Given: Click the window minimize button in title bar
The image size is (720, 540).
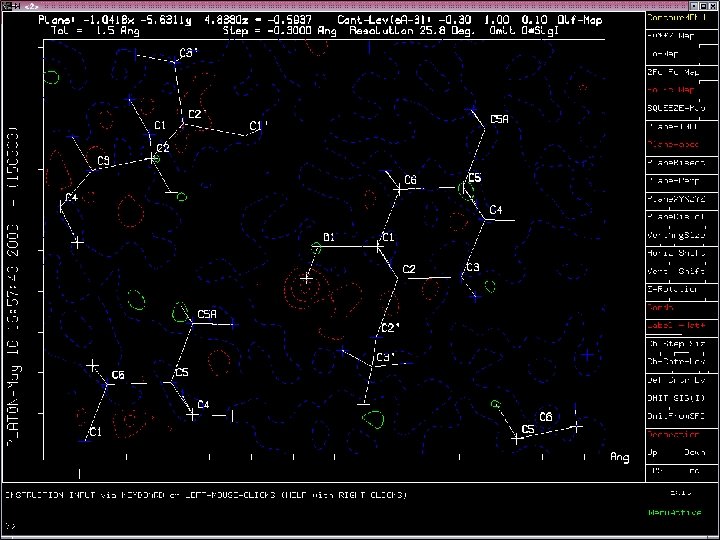Looking at the screenshot, I should pos(695,6).
